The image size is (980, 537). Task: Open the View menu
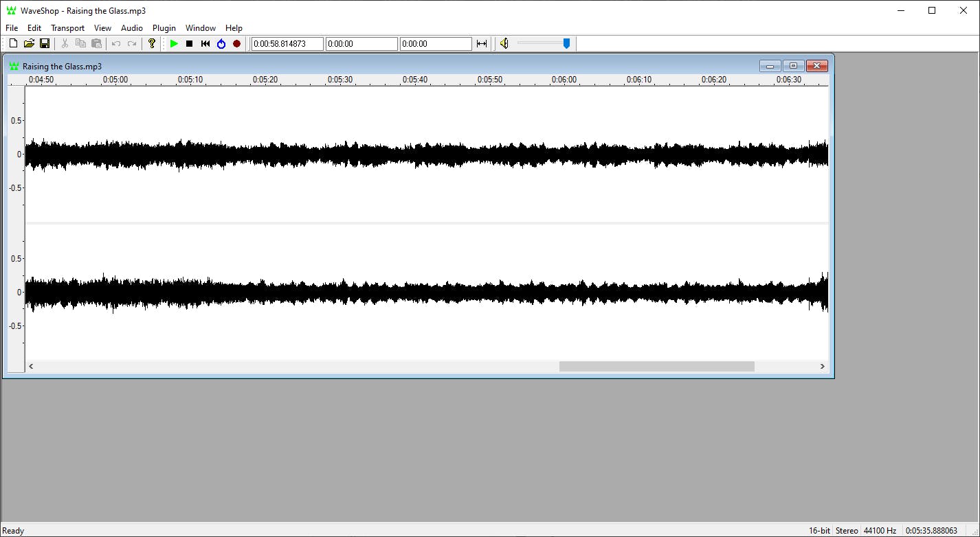(102, 28)
